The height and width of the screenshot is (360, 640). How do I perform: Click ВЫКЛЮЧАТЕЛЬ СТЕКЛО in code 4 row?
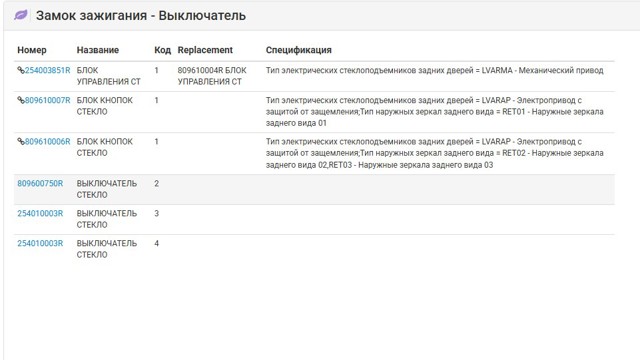[107, 249]
